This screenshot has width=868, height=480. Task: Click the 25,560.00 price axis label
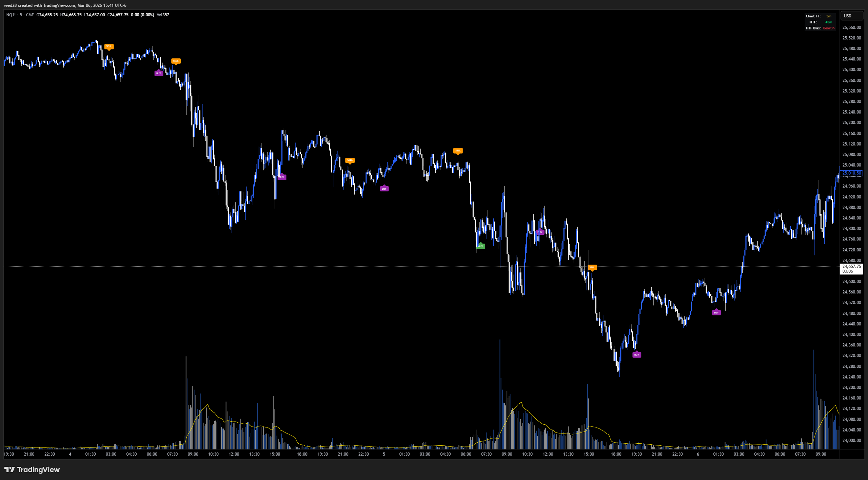point(851,27)
